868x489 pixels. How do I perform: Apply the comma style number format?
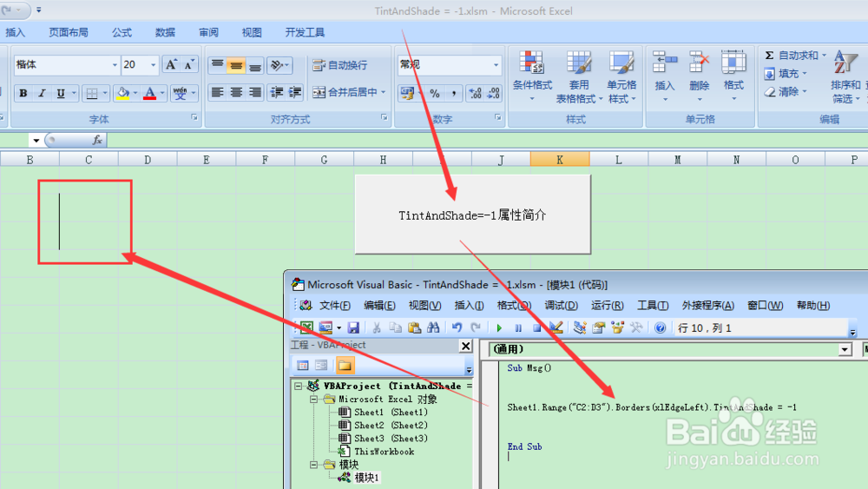(x=453, y=93)
